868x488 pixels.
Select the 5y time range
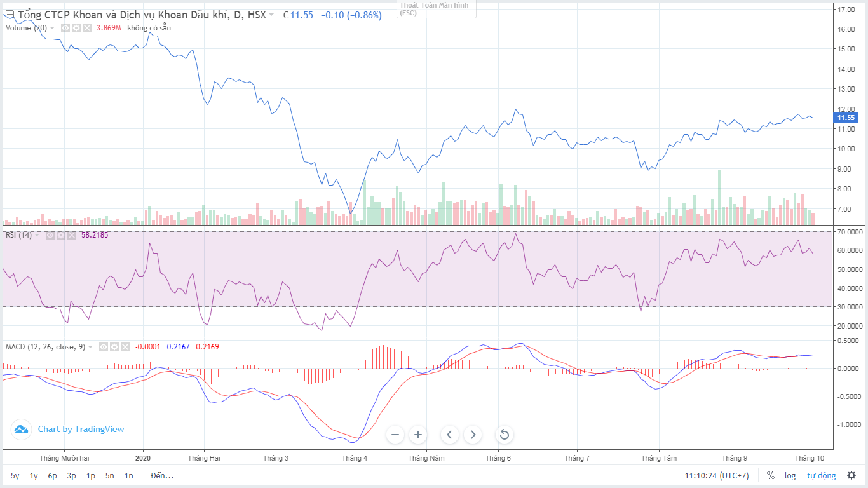coord(15,476)
